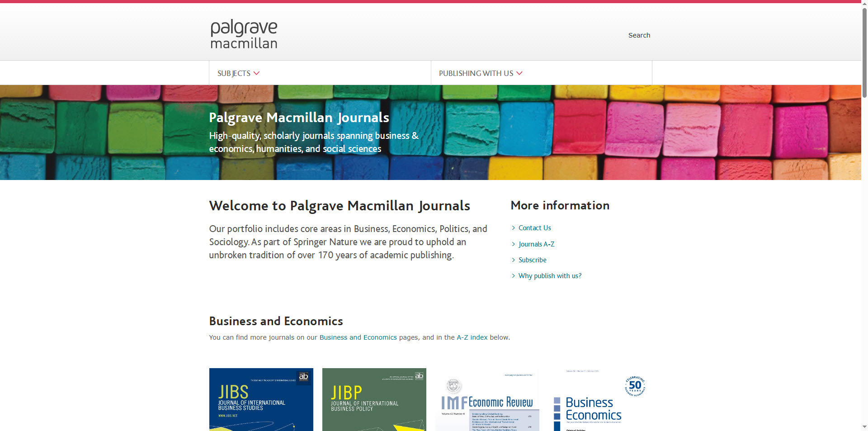The width and height of the screenshot is (868, 431).
Task: Select the IMF Economic Review cover
Action: tap(487, 400)
